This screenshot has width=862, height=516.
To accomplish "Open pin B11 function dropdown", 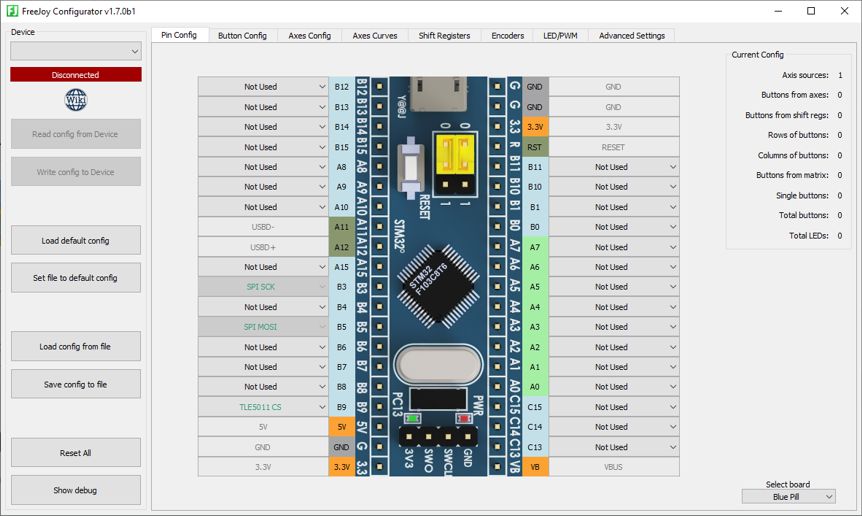I will 614,167.
